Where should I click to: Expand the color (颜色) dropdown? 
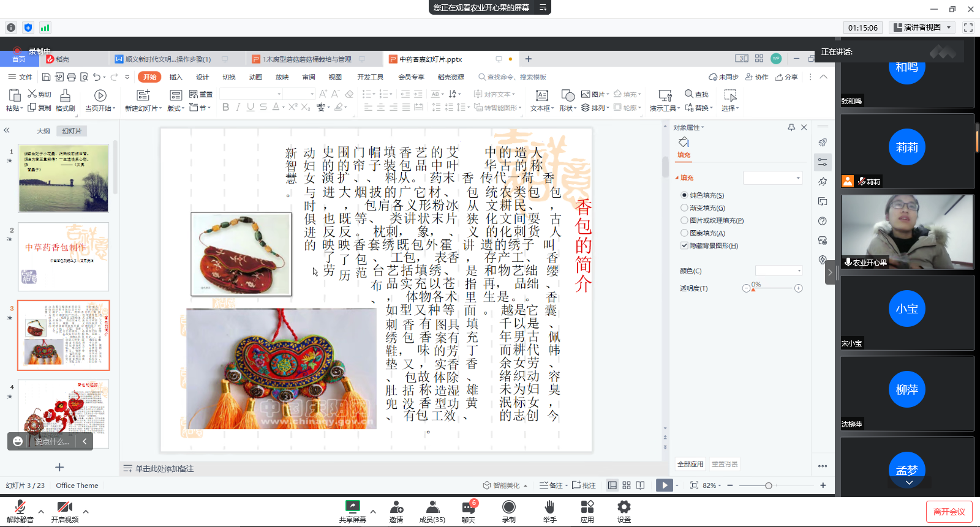tap(778, 271)
